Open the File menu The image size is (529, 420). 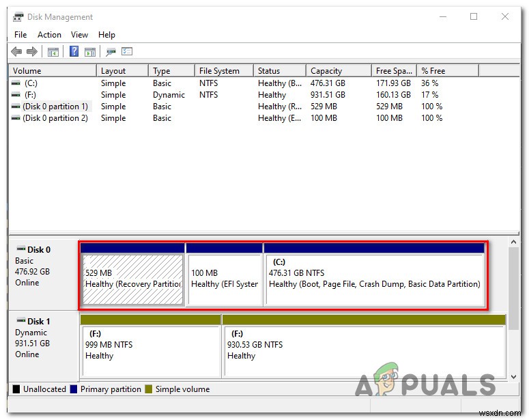[x=20, y=35]
